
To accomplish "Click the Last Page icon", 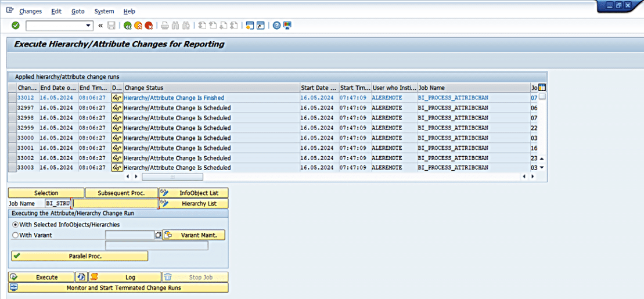I will (x=234, y=26).
